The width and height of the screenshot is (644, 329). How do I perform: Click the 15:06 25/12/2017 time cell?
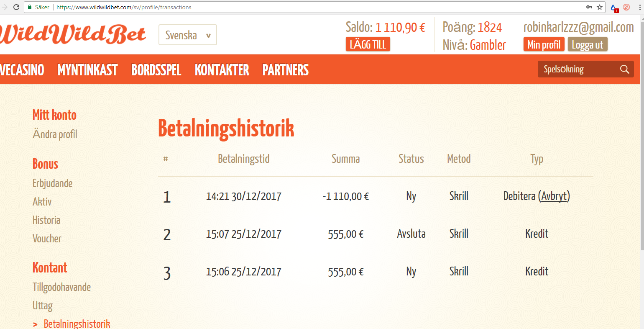point(244,272)
